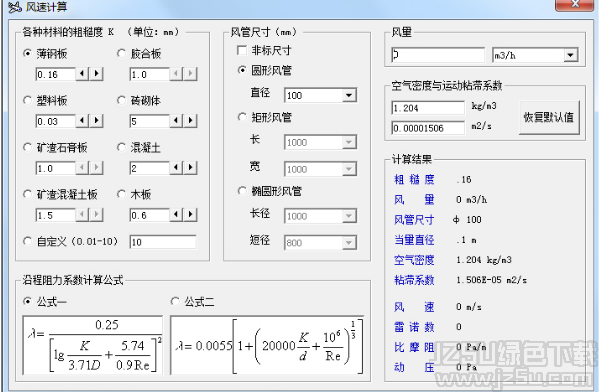Select 公式二 resistance formula
The height and width of the screenshot is (392, 599).
[175, 302]
